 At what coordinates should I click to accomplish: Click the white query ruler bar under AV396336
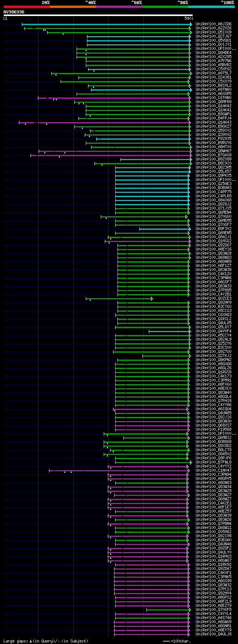pyautogui.click(x=98, y=15)
